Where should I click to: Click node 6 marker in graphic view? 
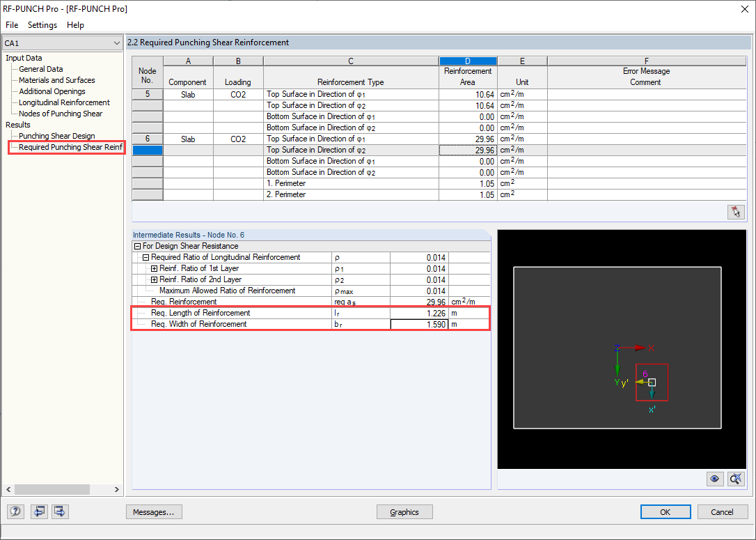pos(652,383)
